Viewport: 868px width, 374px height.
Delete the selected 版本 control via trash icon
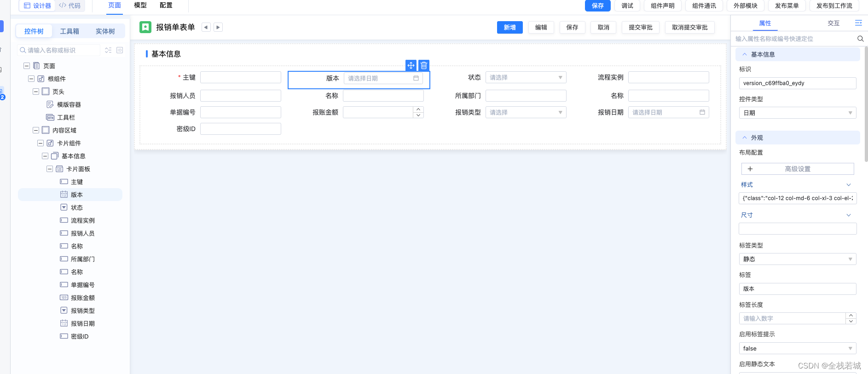coord(424,65)
